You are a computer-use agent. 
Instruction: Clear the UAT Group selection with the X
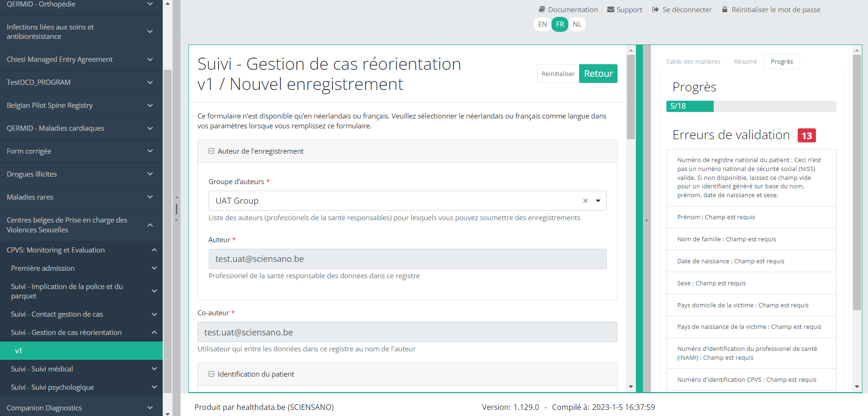[x=585, y=201]
